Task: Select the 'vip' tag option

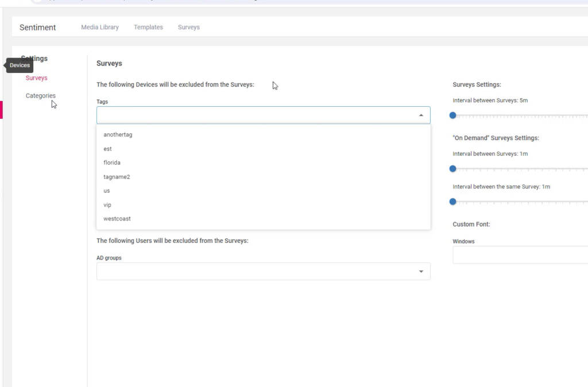Action: [x=107, y=205]
